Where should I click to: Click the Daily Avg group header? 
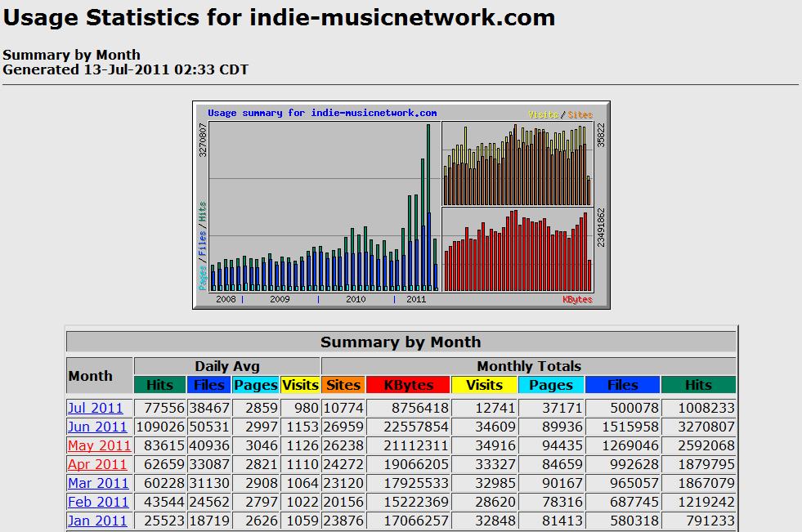tap(227, 366)
